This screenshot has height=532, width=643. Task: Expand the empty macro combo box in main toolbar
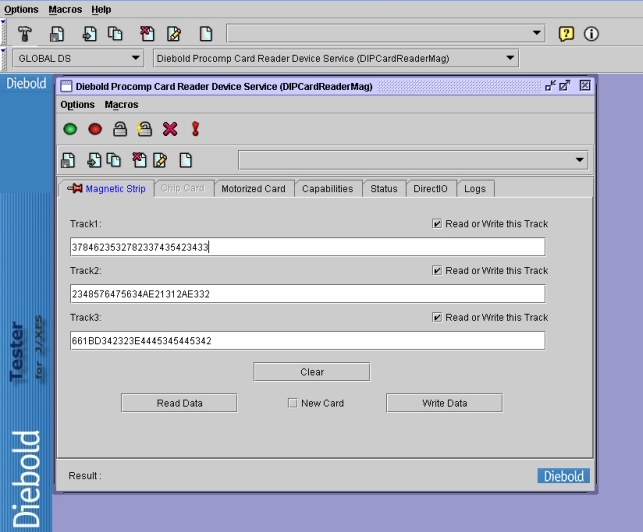point(536,33)
